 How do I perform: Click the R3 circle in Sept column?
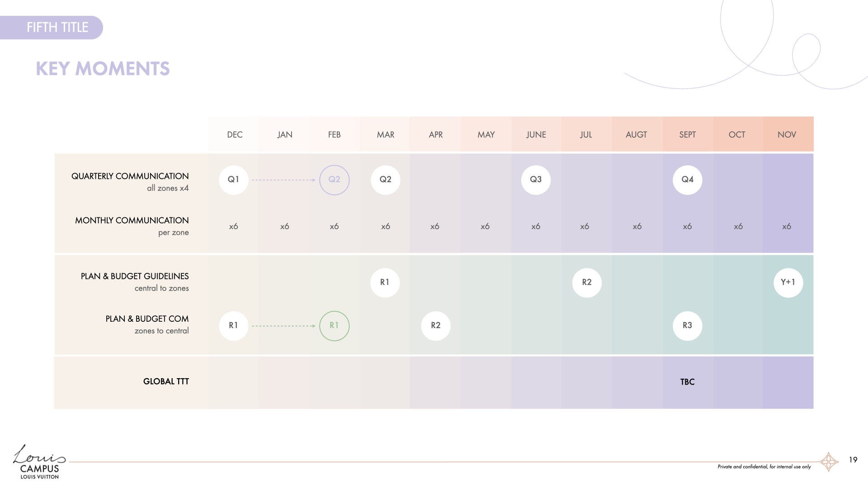coord(687,326)
